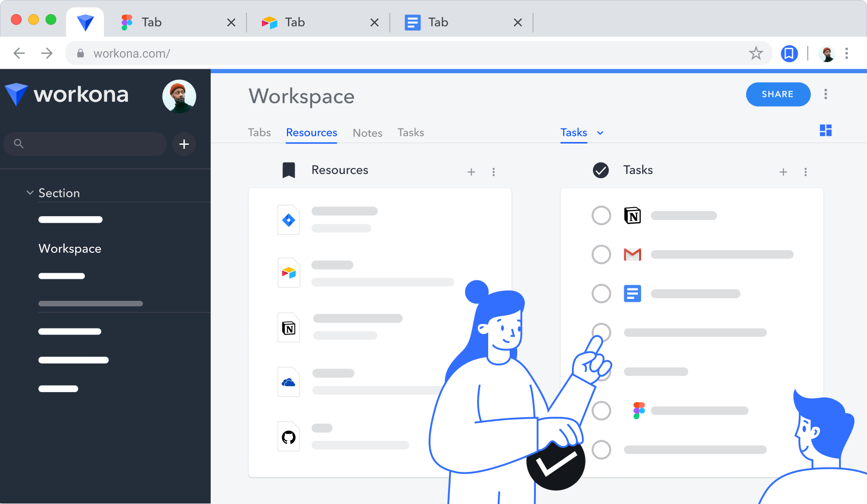Click the SHARE button
The width and height of the screenshot is (867, 504).
(778, 94)
